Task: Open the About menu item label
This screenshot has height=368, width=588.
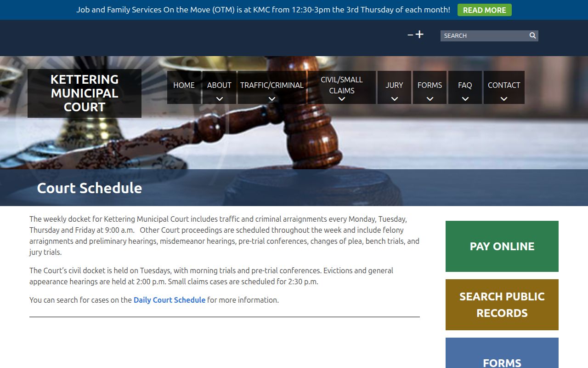Action: click(219, 85)
